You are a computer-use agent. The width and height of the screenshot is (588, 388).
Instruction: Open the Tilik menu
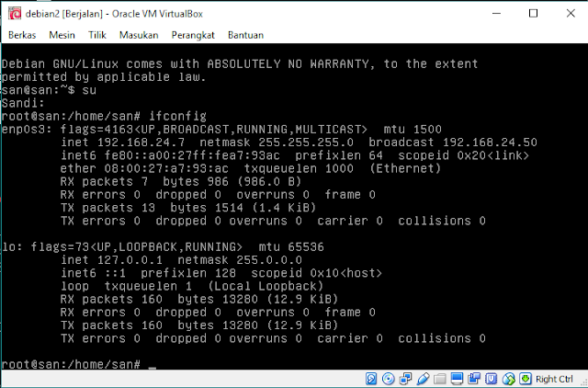(97, 35)
